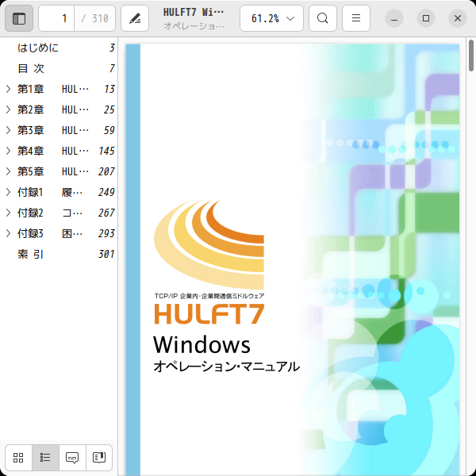Screen dimensions: 476x476
Task: Click page number 145 in outline
Action: coord(106,151)
